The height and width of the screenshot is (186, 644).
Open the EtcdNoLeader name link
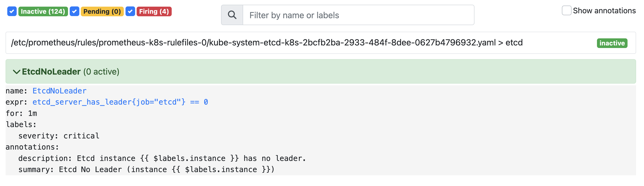pyautogui.click(x=59, y=91)
